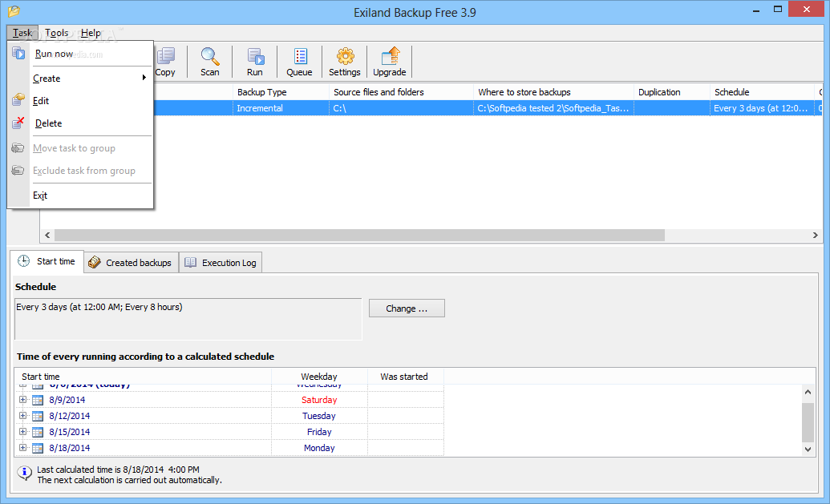830x504 pixels.
Task: Click the Saturday weekday cell
Action: tap(319, 400)
